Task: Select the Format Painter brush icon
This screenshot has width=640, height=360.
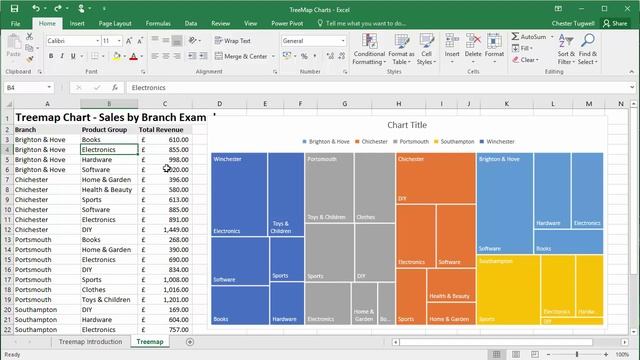Action: coord(29,59)
